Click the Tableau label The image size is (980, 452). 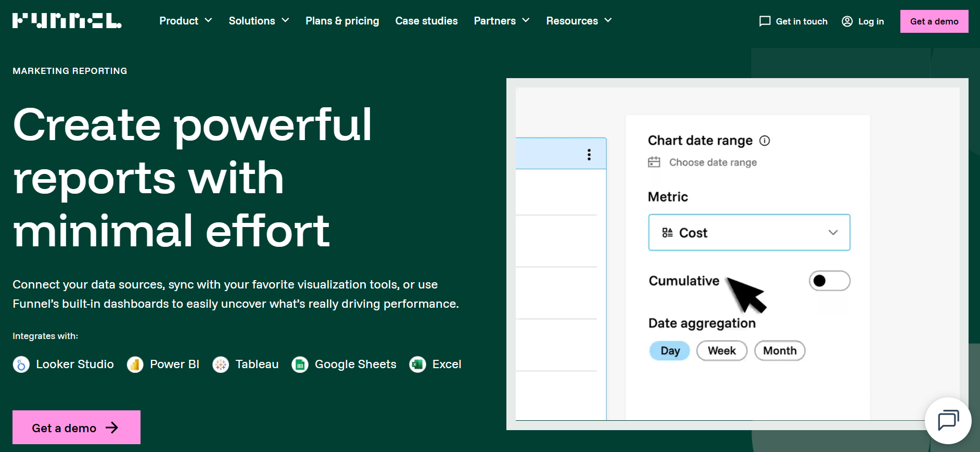pos(257,365)
